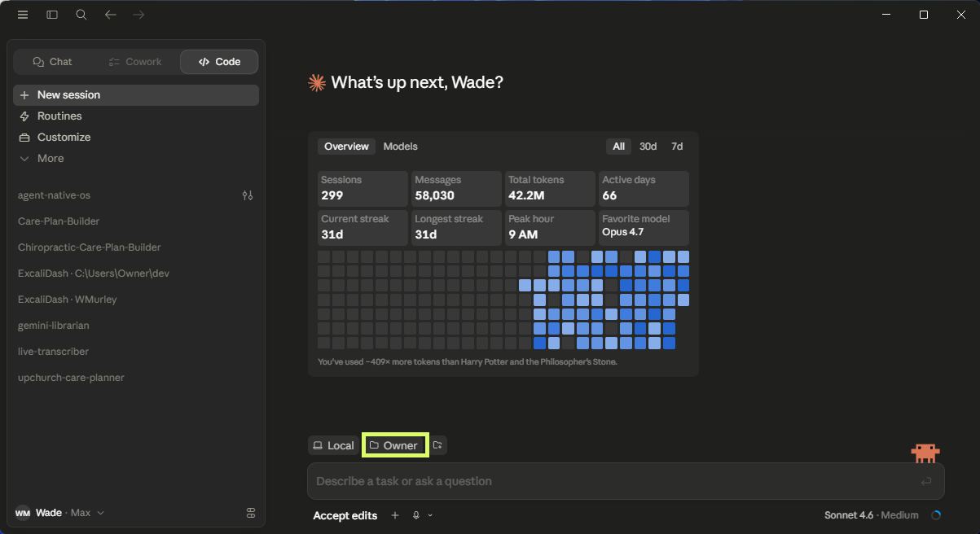Go forward using the right arrow
This screenshot has height=534, width=980.
click(x=138, y=15)
